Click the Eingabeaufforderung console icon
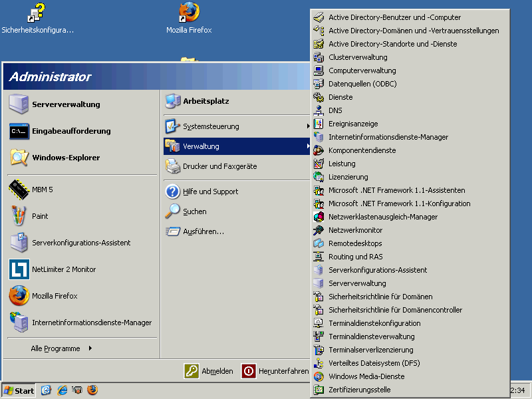 [x=19, y=131]
